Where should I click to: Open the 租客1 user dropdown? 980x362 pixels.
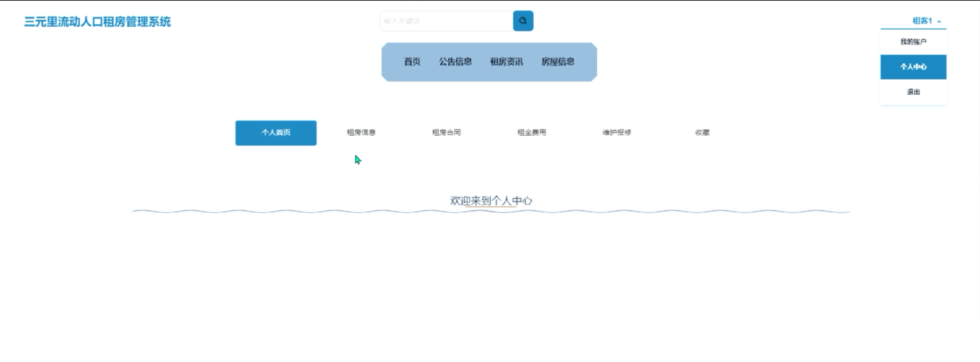[922, 21]
